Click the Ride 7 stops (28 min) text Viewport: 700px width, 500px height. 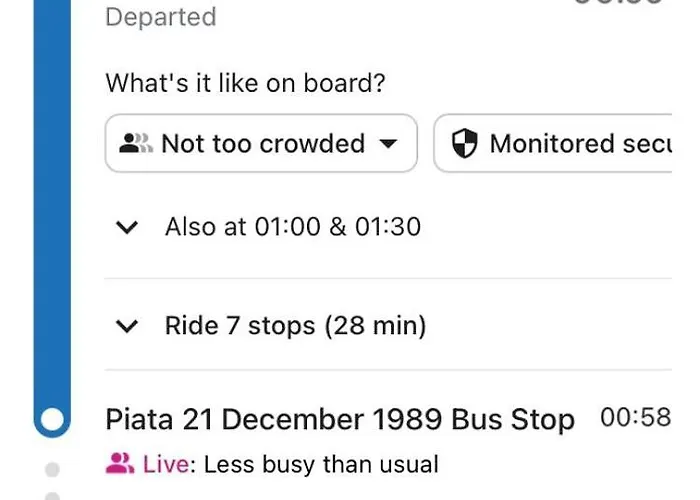tap(296, 326)
